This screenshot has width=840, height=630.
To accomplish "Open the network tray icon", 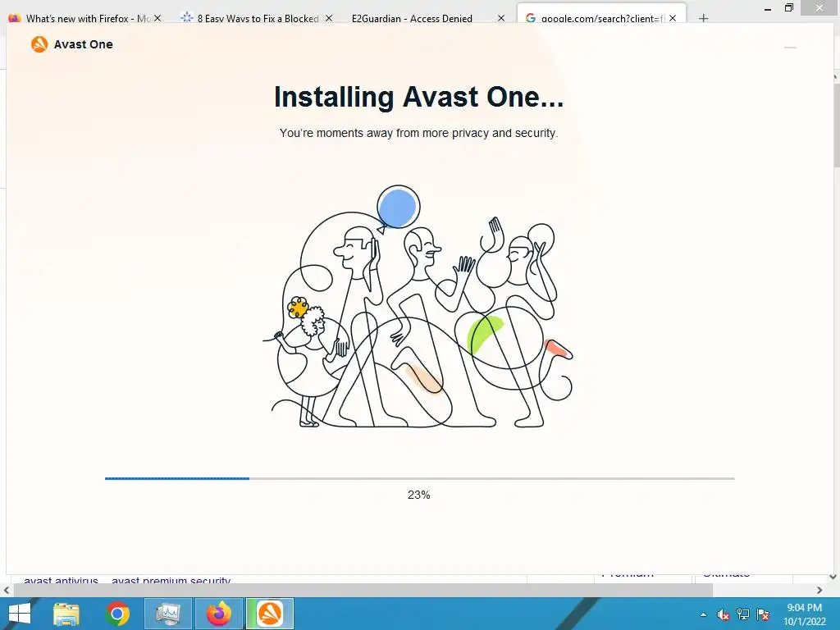I will (x=743, y=614).
